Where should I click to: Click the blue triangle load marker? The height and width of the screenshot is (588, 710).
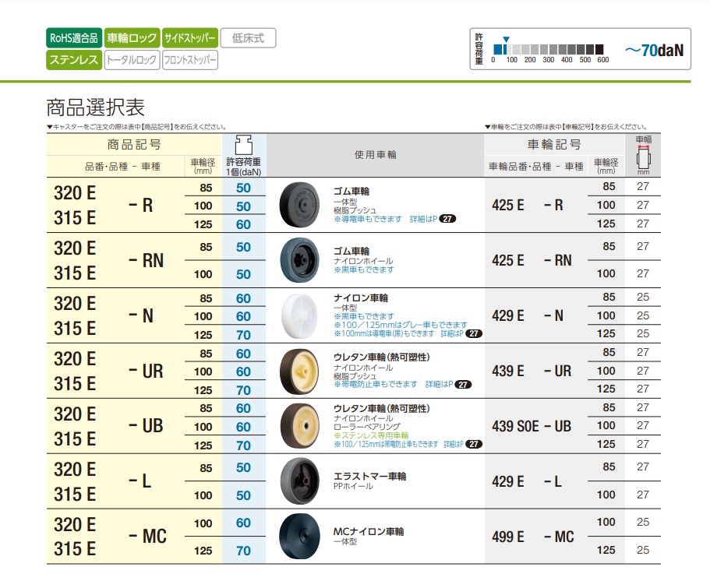[506, 39]
